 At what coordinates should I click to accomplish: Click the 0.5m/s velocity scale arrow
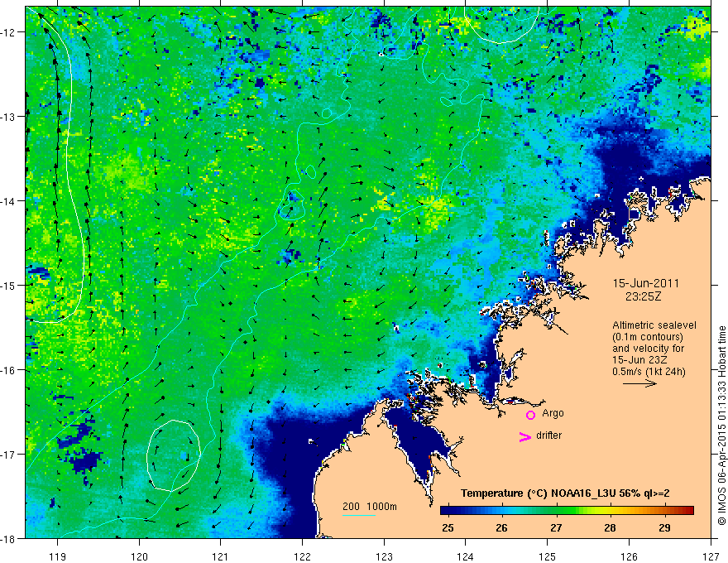(x=639, y=383)
